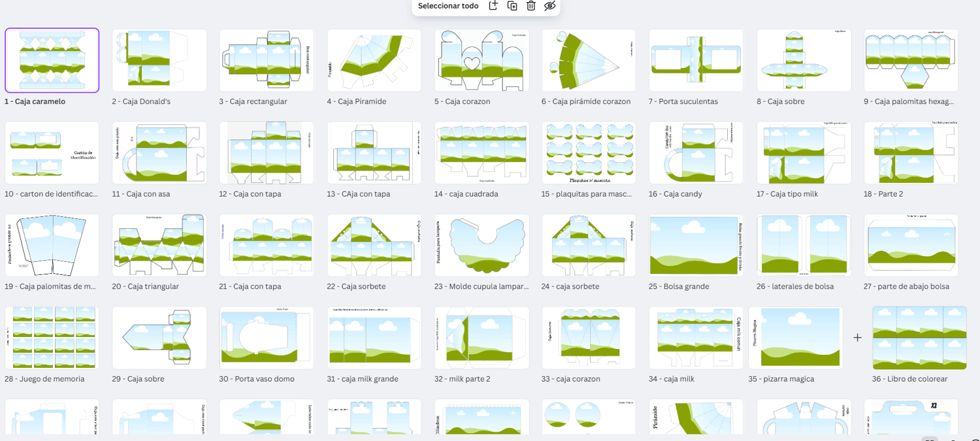Open the Caja rectangular page thumbnail
Viewport: 980px width, 441px height.
tap(267, 60)
